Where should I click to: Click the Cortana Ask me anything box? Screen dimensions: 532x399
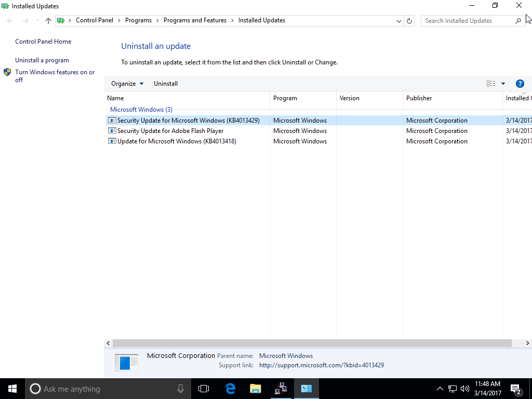tap(108, 389)
